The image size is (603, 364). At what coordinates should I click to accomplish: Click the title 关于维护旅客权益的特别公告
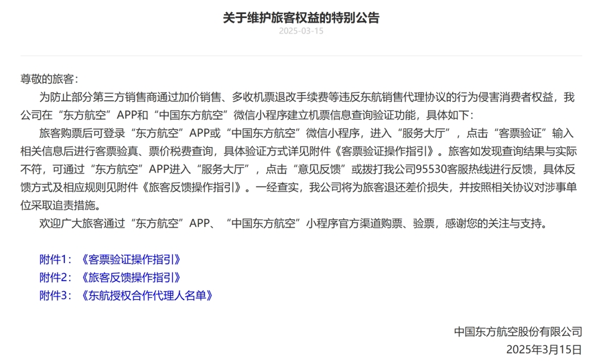(x=301, y=17)
